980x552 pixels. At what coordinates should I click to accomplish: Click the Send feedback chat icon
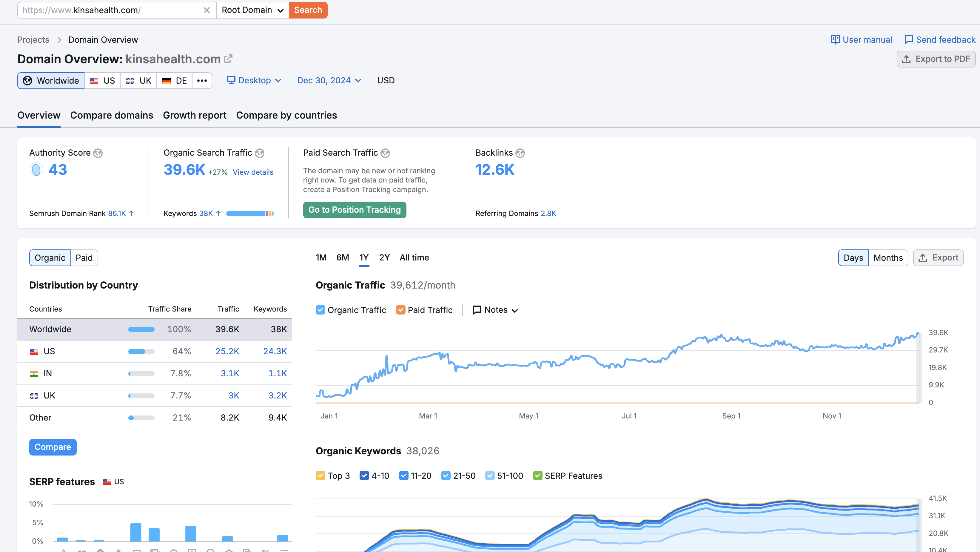coord(908,40)
